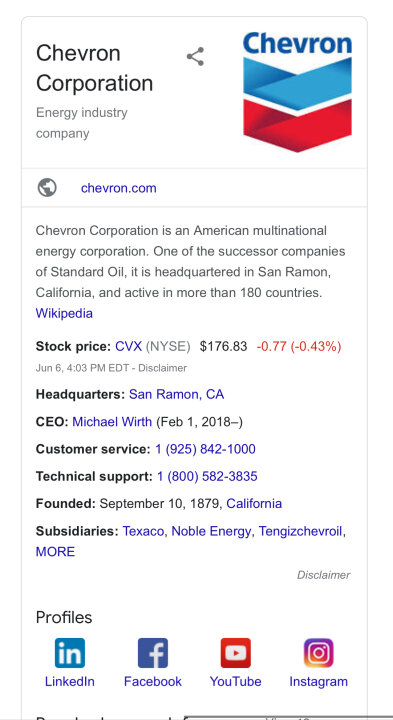Click the Disclaimer link under stock price

point(163,368)
